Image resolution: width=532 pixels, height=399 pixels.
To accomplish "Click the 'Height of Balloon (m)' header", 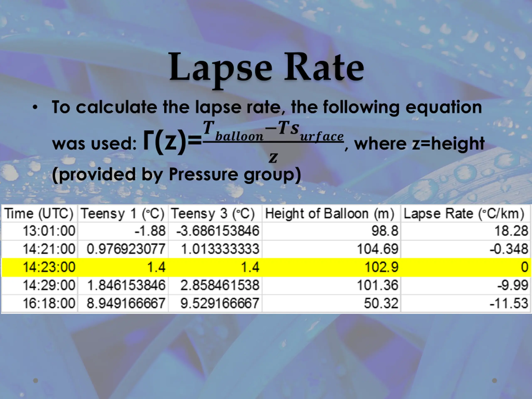I will click(331, 213).
